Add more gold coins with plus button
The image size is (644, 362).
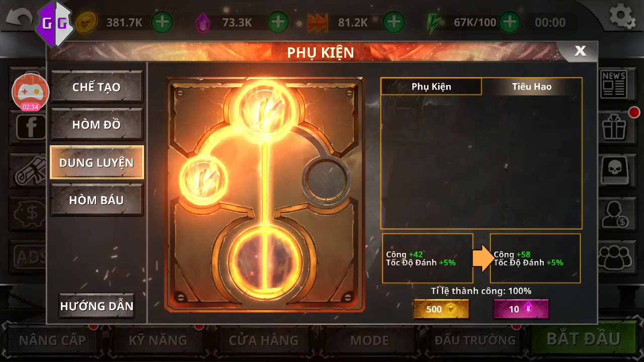(162, 22)
